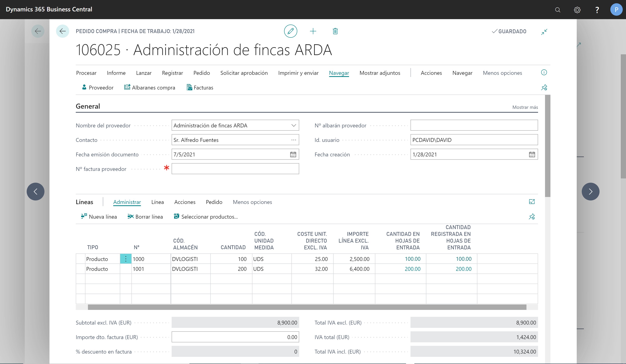Click the CANTIDAD column header
The image size is (626, 364).
point(233,247)
